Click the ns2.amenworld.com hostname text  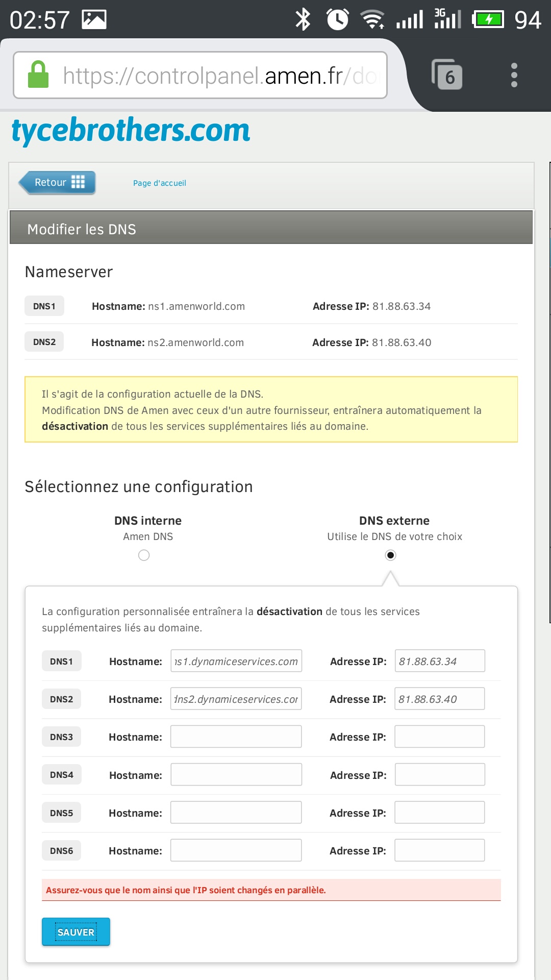196,342
